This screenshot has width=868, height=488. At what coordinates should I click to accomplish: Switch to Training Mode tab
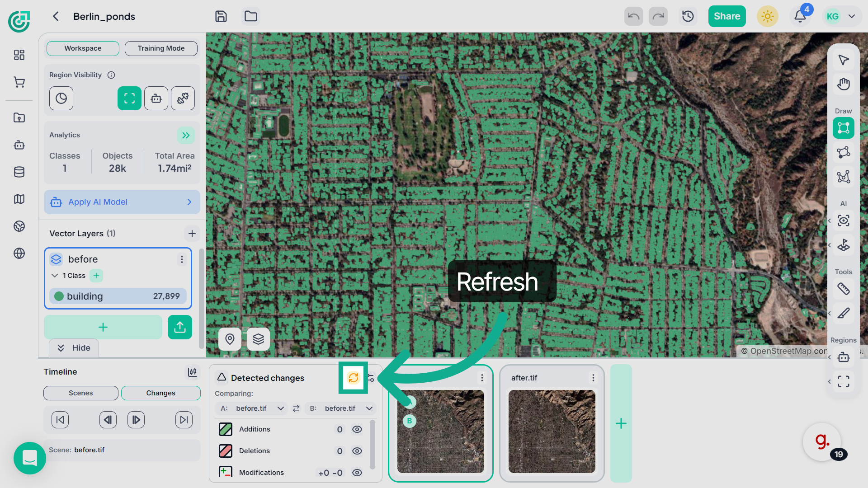coord(161,48)
